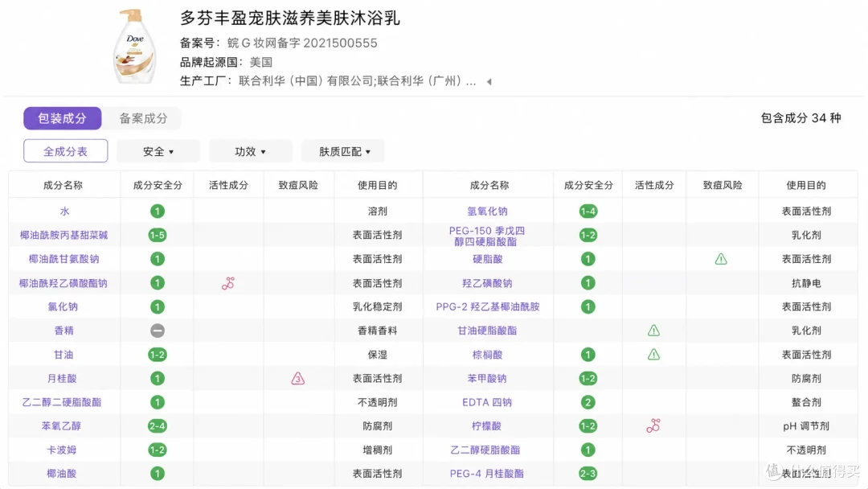Screen dimensions: 868x489
Task: Click safety score badge 1-4 for 氢氧化钠
Action: coord(588,212)
